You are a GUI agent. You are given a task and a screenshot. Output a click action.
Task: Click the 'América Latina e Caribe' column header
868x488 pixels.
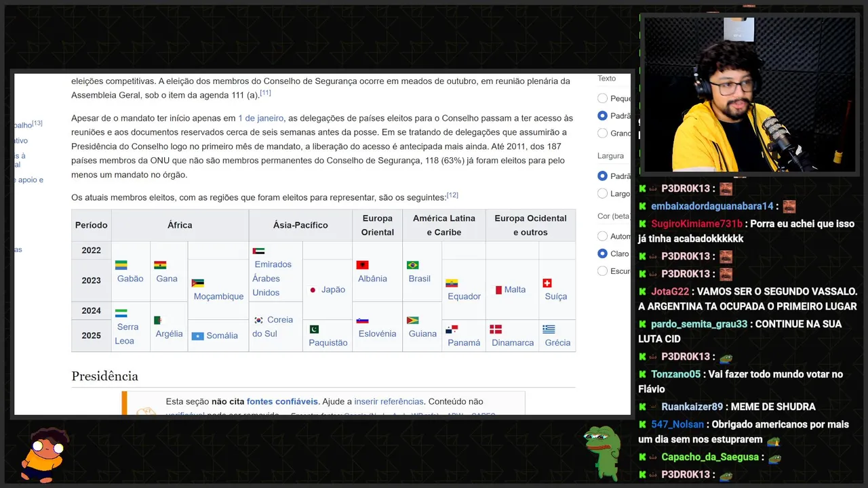[444, 225]
